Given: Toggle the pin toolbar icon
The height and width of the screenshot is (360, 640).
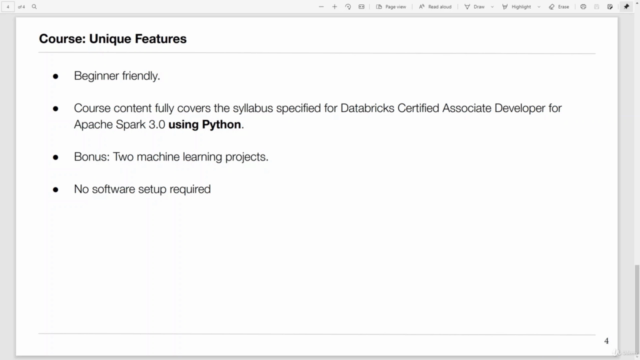Looking at the screenshot, I should (627, 7).
